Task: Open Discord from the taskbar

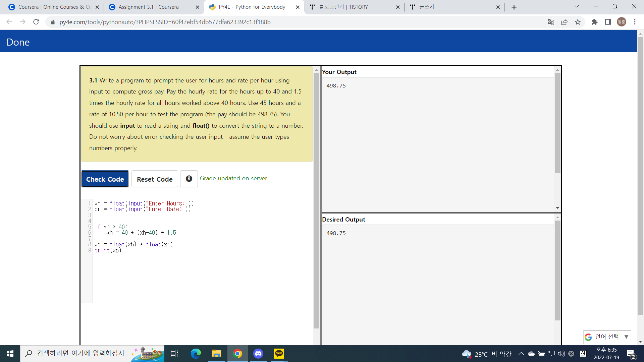Action: (x=258, y=354)
